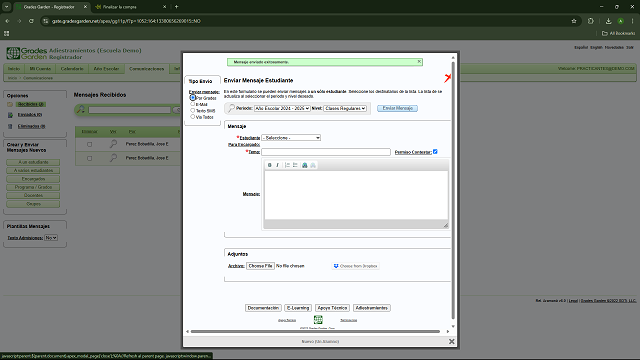Open Eliminados folder on background page
This screenshot has width=640, height=360.
point(31,126)
